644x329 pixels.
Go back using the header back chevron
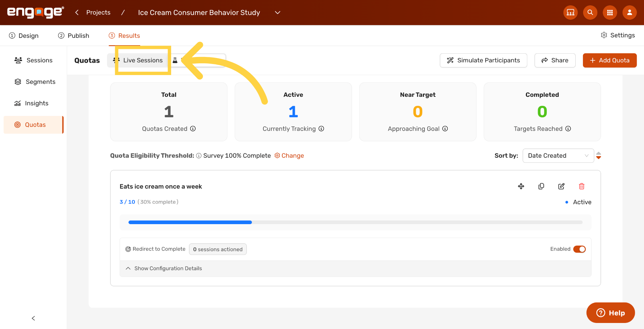pos(77,12)
